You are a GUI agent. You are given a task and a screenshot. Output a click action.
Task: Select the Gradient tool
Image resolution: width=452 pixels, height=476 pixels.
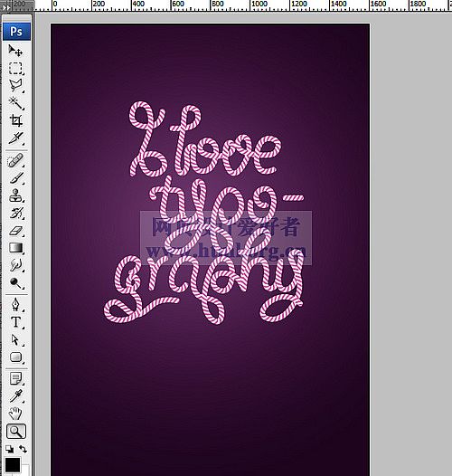click(x=15, y=248)
